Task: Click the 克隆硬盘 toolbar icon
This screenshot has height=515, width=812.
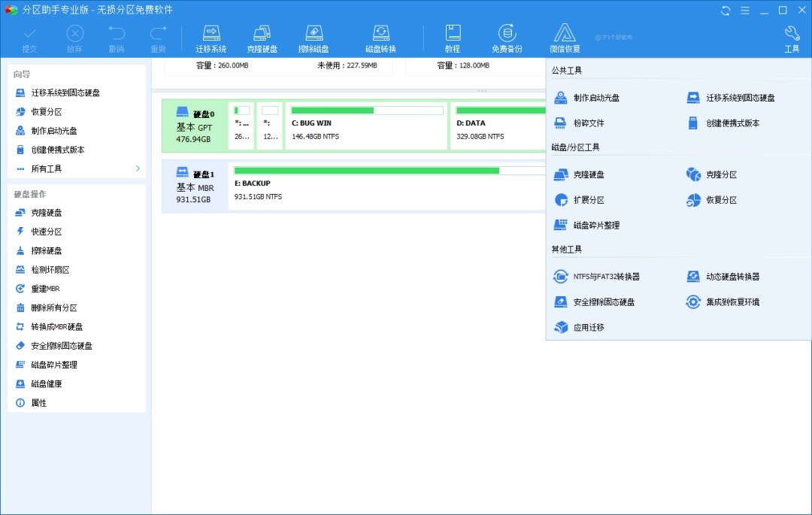Action: [x=262, y=39]
